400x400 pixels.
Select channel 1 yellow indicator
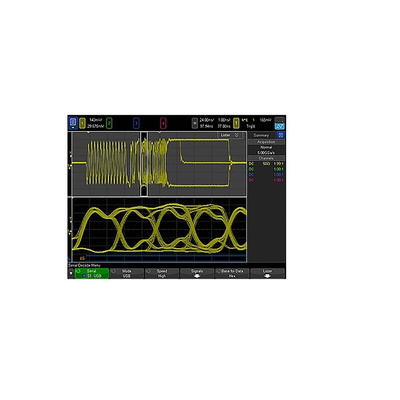pos(82,123)
